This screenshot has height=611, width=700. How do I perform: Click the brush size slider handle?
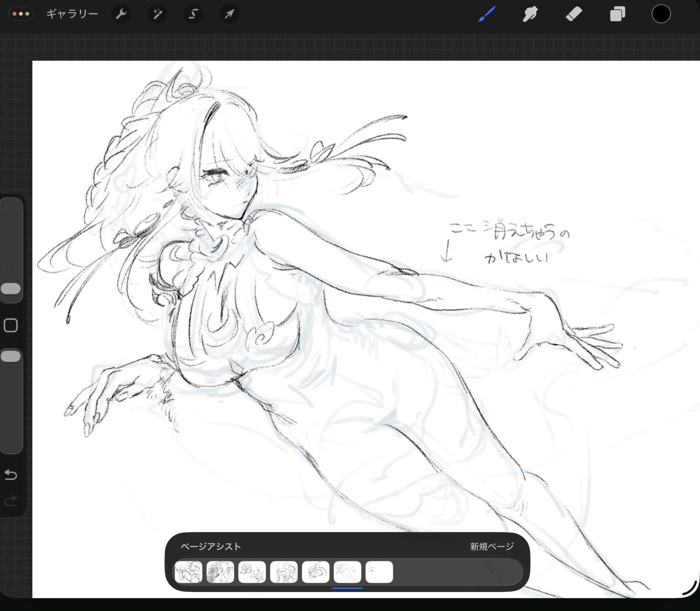pyautogui.click(x=11, y=289)
